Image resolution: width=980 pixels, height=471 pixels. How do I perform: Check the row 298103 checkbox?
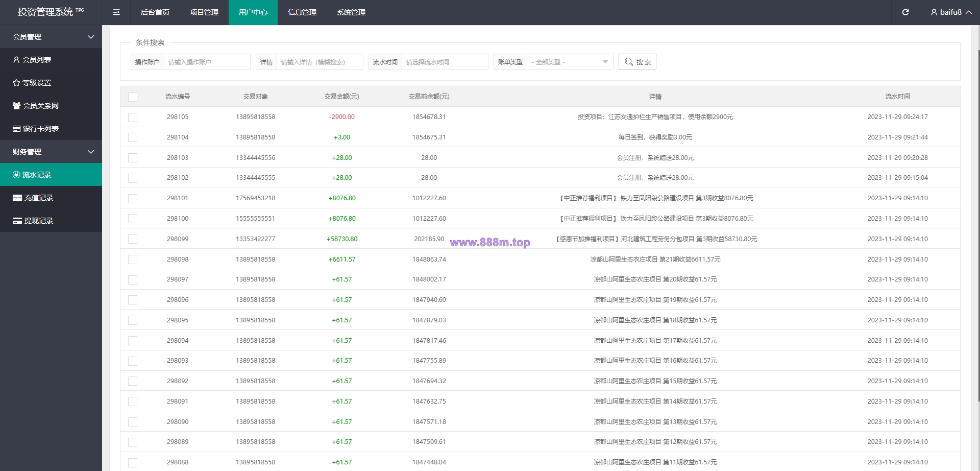pos(133,158)
